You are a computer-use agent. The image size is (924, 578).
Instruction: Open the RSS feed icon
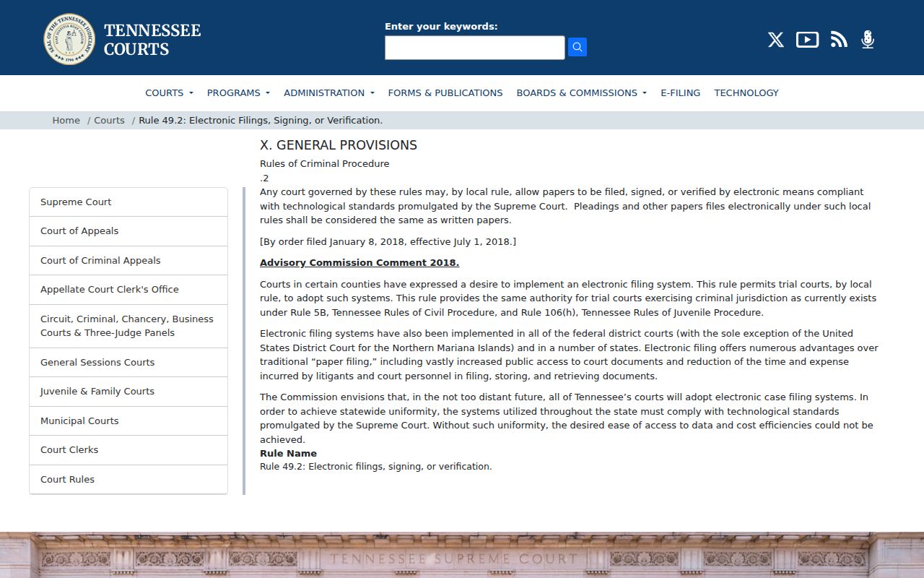[x=839, y=40]
